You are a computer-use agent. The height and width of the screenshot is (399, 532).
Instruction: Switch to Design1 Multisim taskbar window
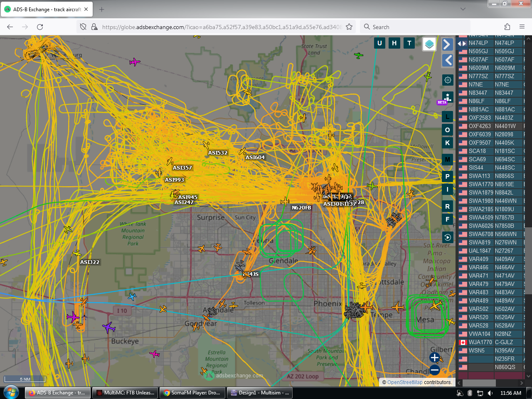click(x=260, y=393)
